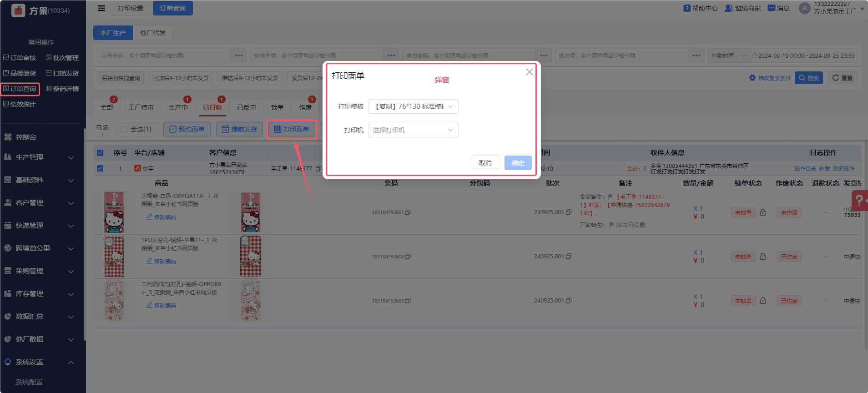Copy barcode 103104792803
Screen dimensions: 868x393
click(x=408, y=301)
